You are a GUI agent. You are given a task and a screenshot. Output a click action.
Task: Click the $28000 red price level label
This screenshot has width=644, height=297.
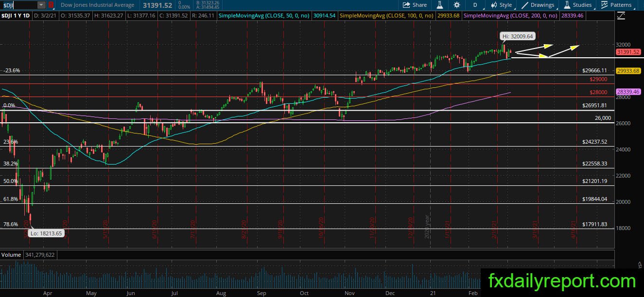click(598, 92)
